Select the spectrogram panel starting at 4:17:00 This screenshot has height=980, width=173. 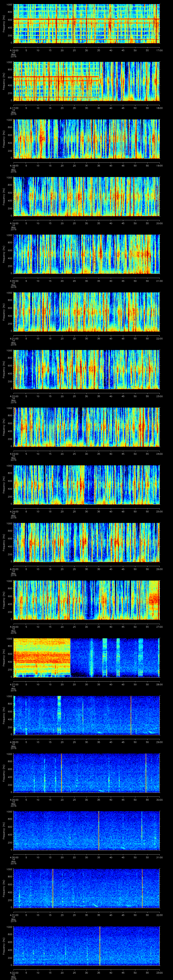click(86, 82)
